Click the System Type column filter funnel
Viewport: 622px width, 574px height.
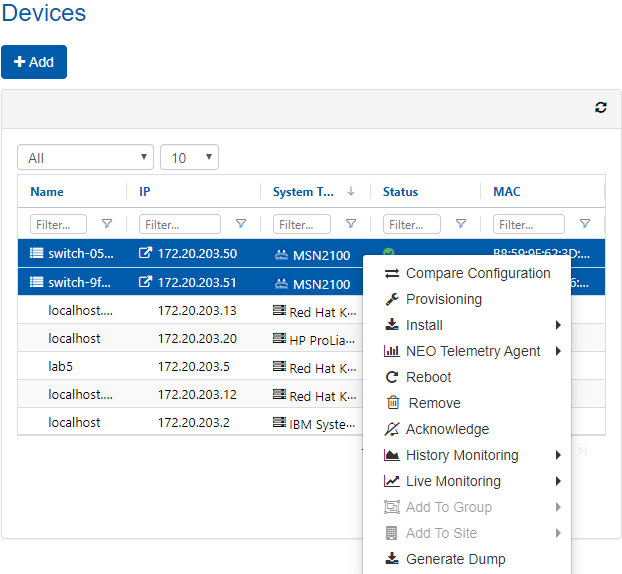[x=350, y=224]
